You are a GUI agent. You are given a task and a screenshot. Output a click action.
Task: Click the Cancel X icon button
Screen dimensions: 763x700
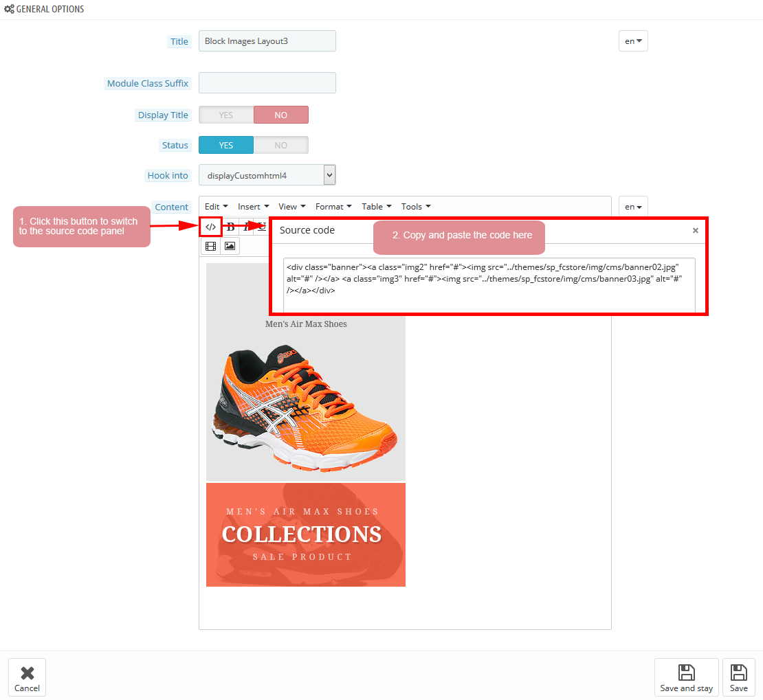(27, 677)
